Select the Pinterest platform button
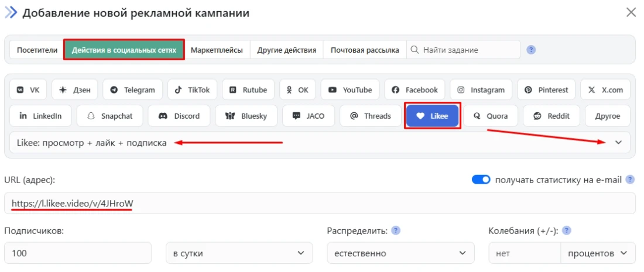The width and height of the screenshot is (644, 272). 546,90
